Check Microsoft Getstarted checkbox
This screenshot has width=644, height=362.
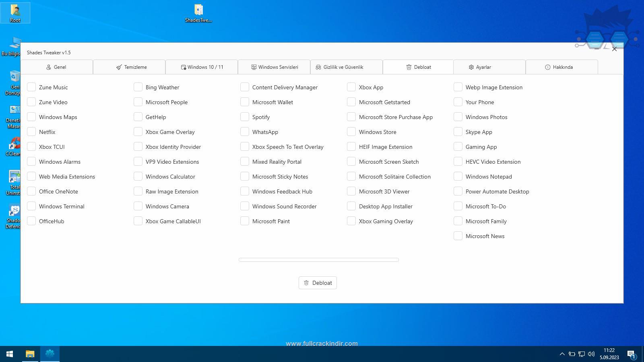pos(351,102)
